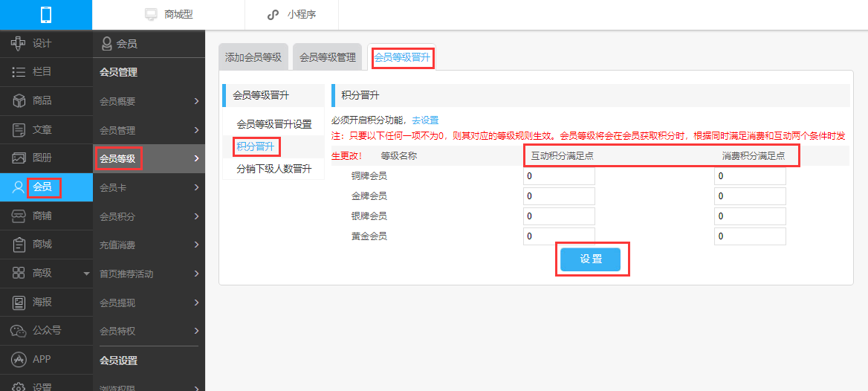Expand the 首页推荐活动 submenu chevron
868x391 pixels.
[196, 274]
